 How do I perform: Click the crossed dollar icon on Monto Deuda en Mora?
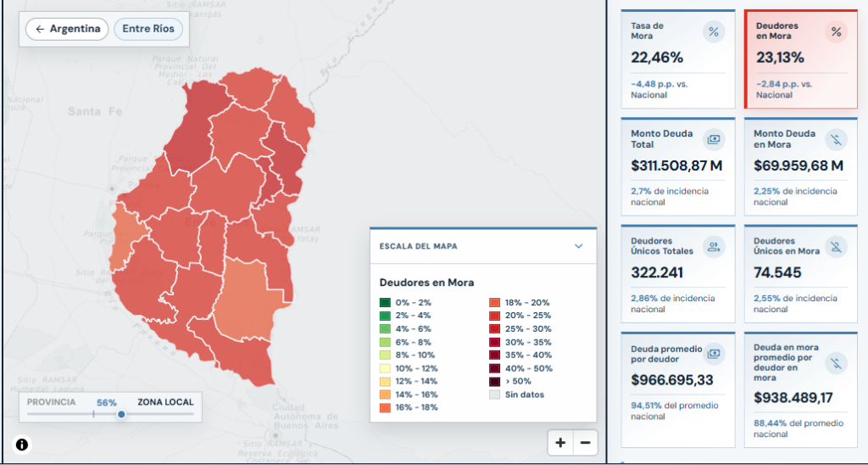836,139
